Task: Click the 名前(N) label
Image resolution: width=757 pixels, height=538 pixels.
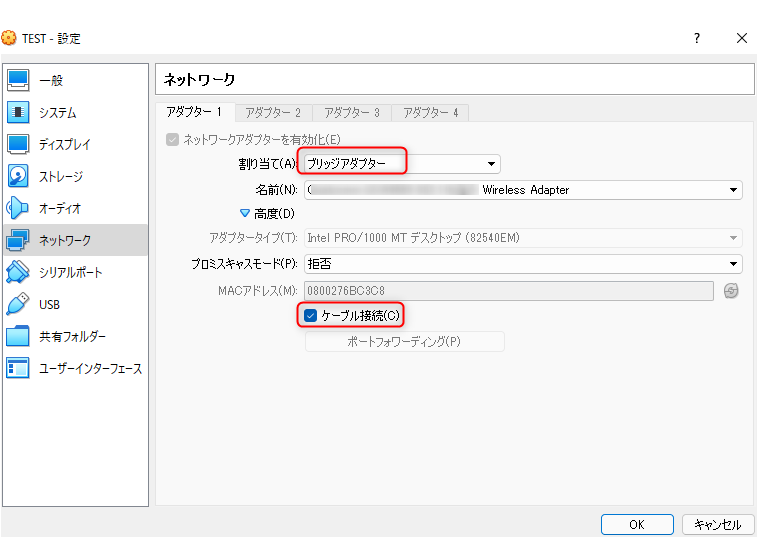Action: tap(276, 190)
